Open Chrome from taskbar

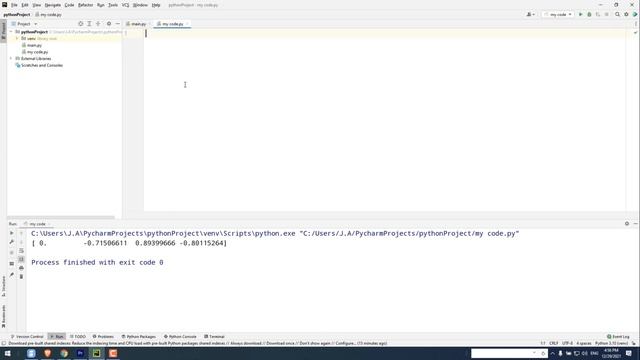[x=64, y=353]
